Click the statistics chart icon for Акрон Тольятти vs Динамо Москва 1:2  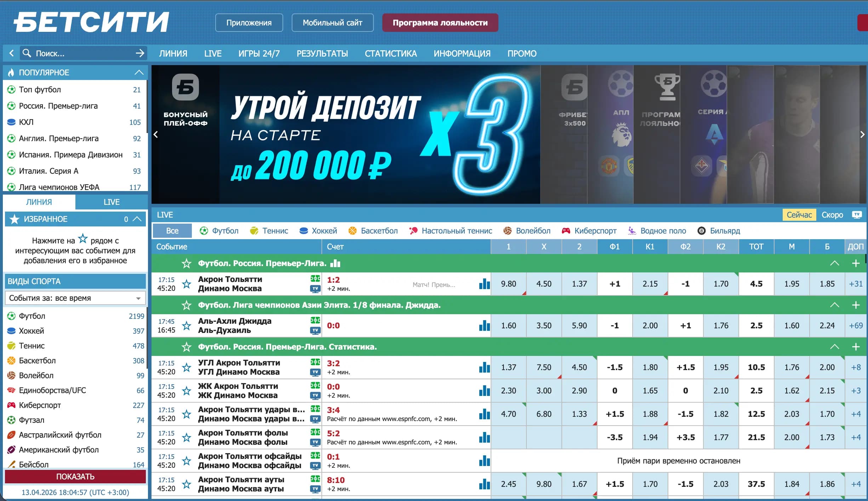[484, 284]
